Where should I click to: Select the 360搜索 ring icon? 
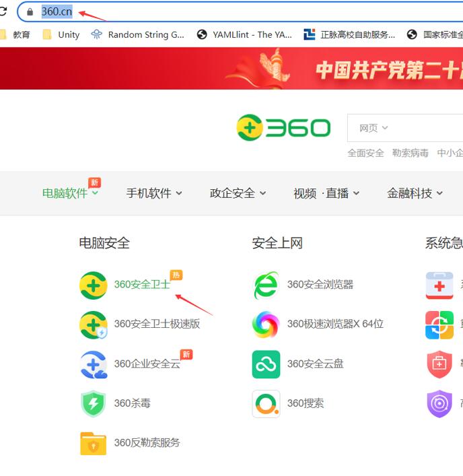click(x=266, y=403)
